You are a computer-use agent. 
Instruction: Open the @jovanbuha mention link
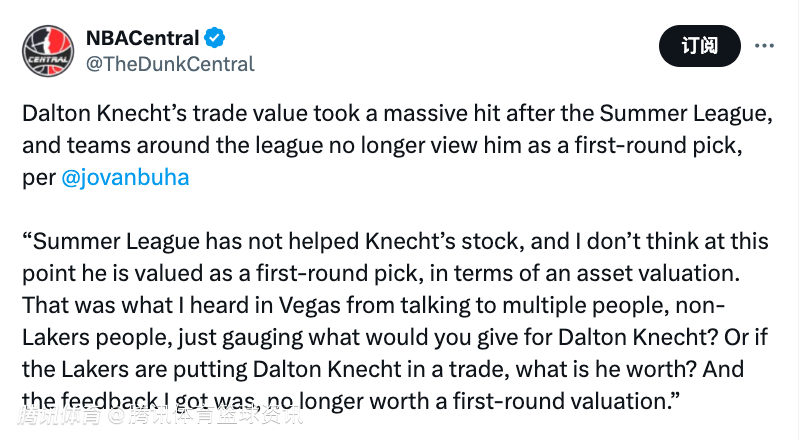tap(126, 177)
